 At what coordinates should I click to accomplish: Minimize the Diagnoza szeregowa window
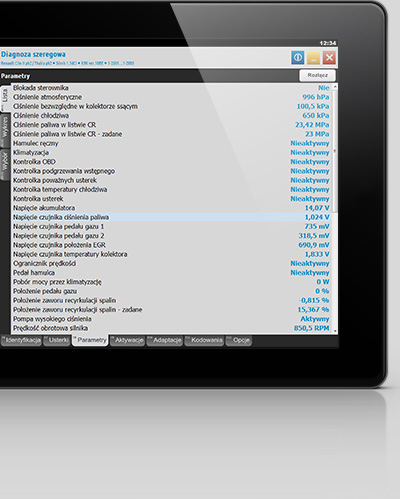313,58
